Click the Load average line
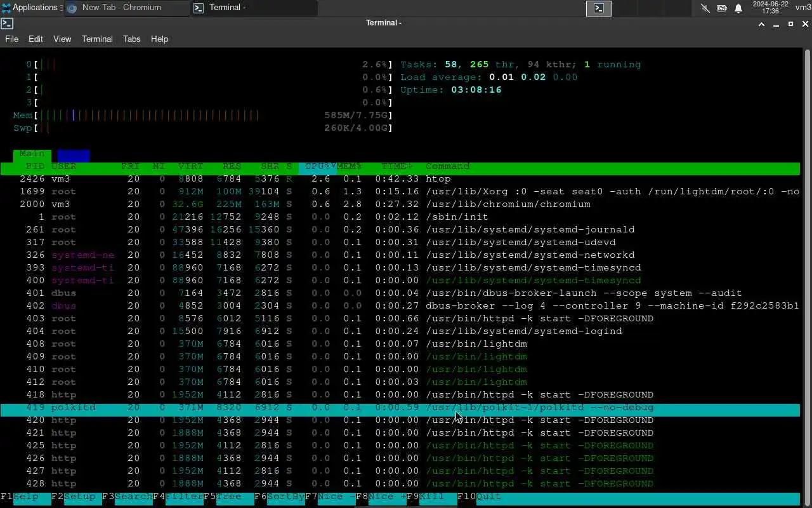 tap(489, 77)
